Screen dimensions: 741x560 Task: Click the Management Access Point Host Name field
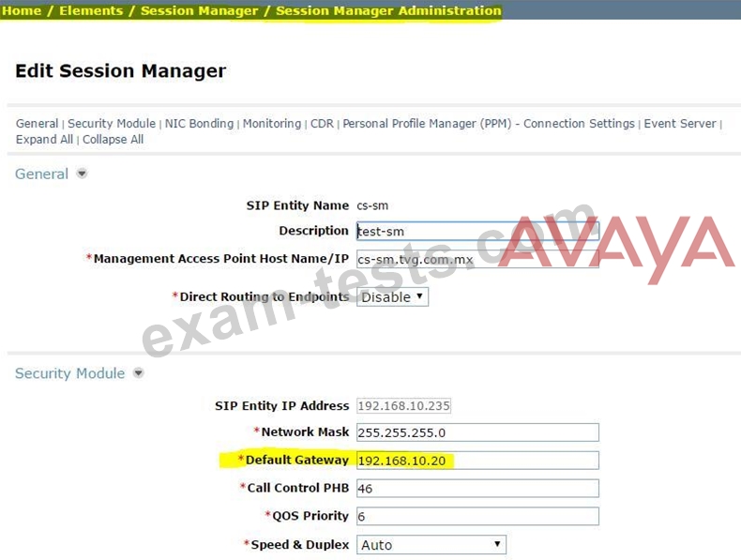(477, 259)
